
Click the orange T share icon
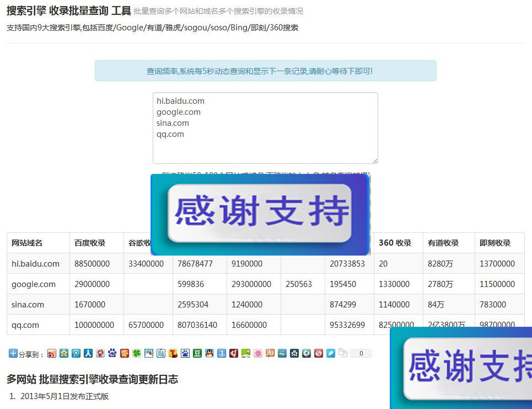coord(173,353)
